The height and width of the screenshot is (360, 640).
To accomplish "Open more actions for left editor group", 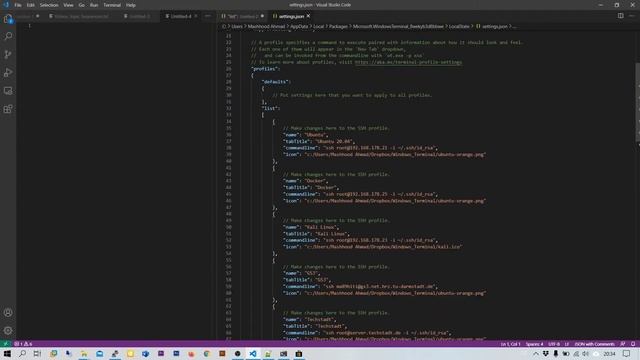I will pyautogui.click(x=208, y=16).
